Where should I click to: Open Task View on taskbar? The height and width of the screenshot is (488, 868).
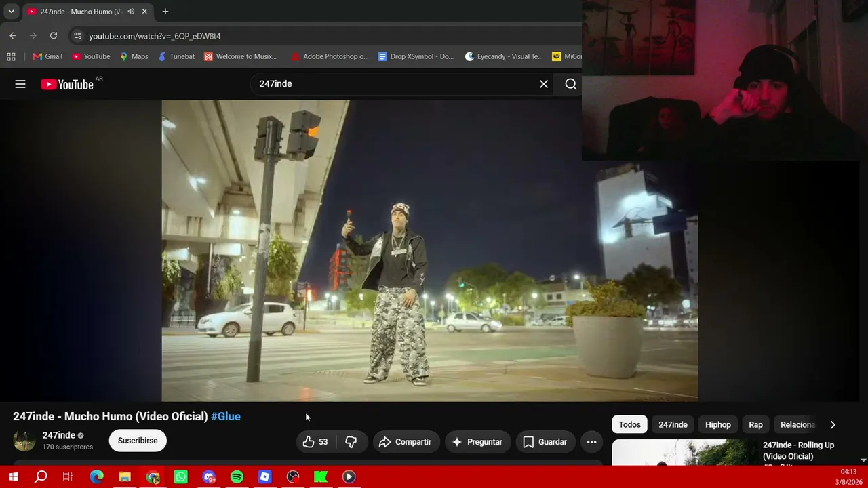[x=68, y=477]
